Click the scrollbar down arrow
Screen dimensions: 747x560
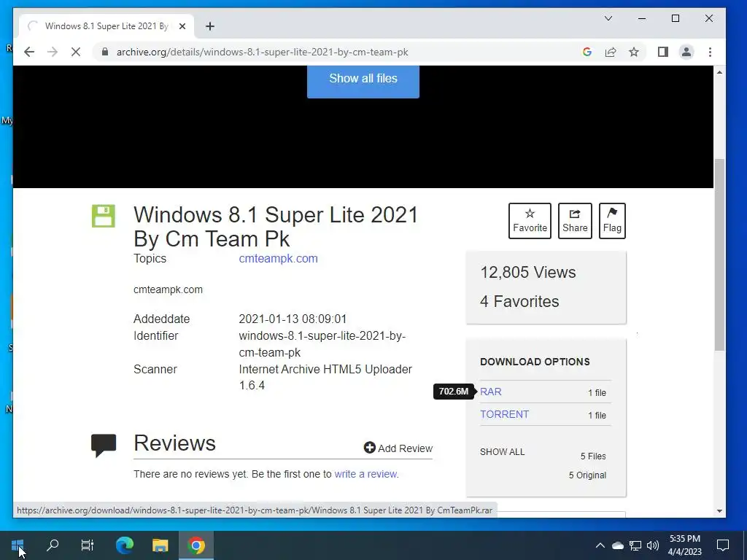(x=719, y=511)
